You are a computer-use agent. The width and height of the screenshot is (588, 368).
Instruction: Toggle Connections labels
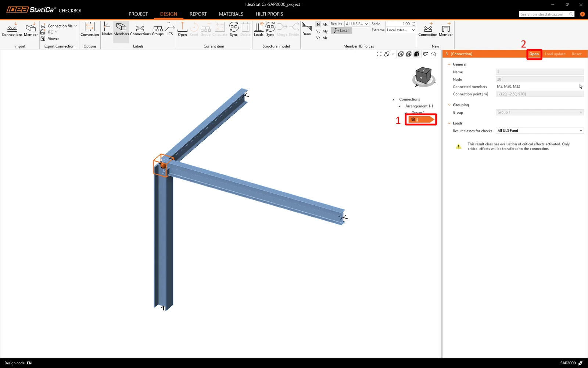[140, 29]
